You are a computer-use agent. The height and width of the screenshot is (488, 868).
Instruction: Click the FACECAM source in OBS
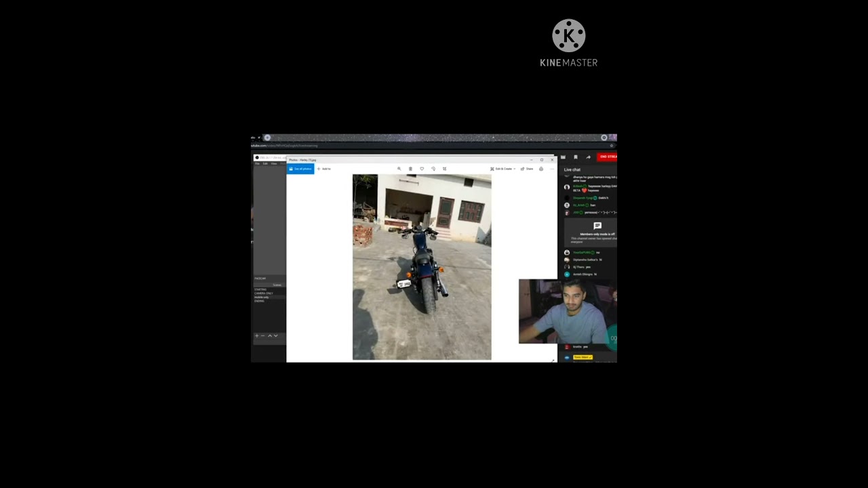260,279
